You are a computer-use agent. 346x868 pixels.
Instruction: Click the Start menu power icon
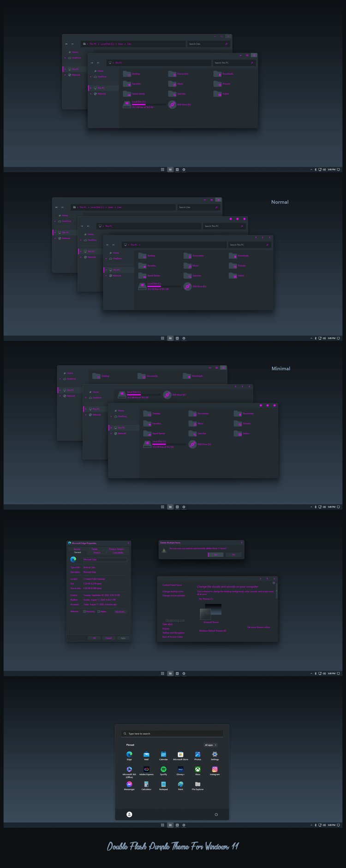(216, 815)
